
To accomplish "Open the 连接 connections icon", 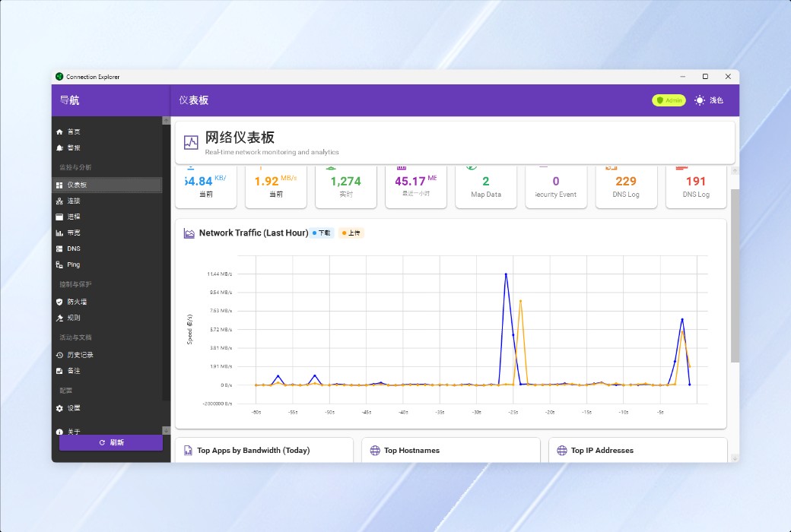I will [59, 201].
